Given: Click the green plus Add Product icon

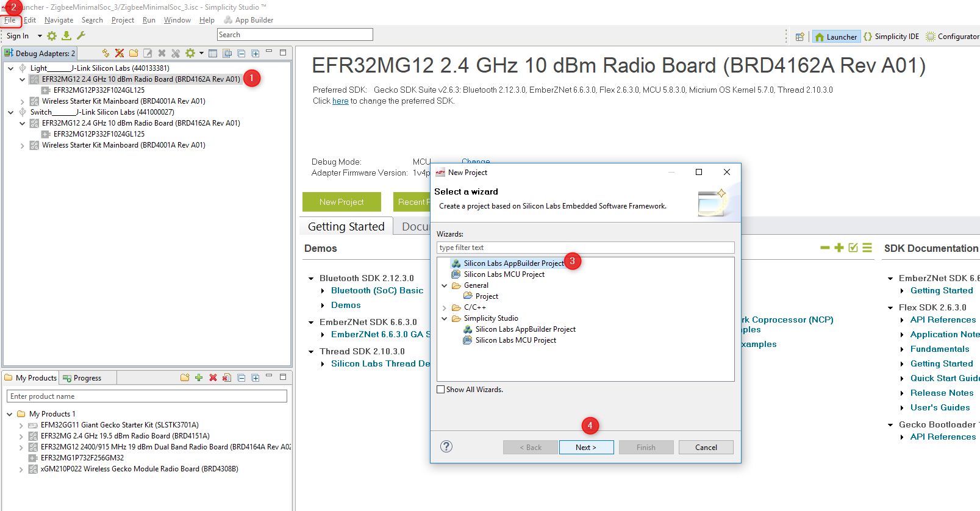Looking at the screenshot, I should [x=199, y=378].
